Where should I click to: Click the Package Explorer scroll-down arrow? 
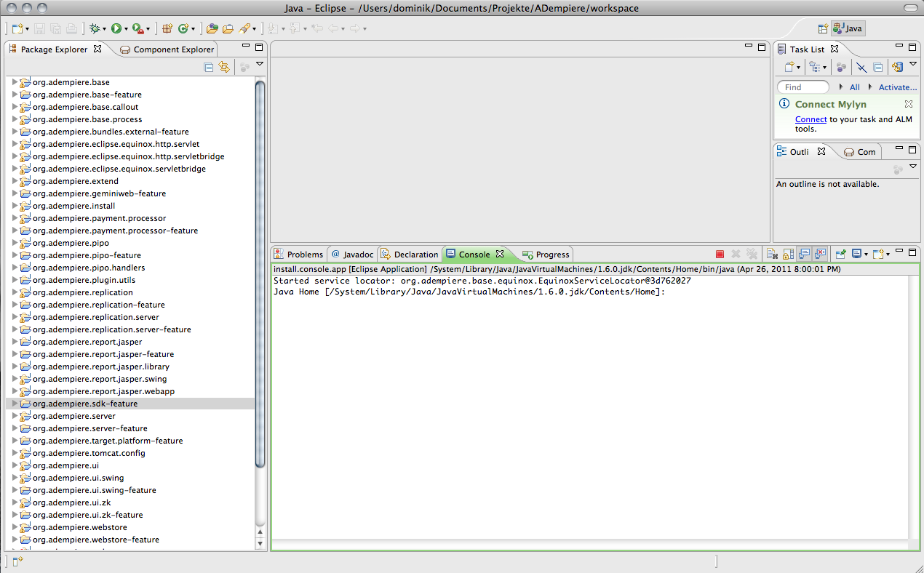coord(260,543)
